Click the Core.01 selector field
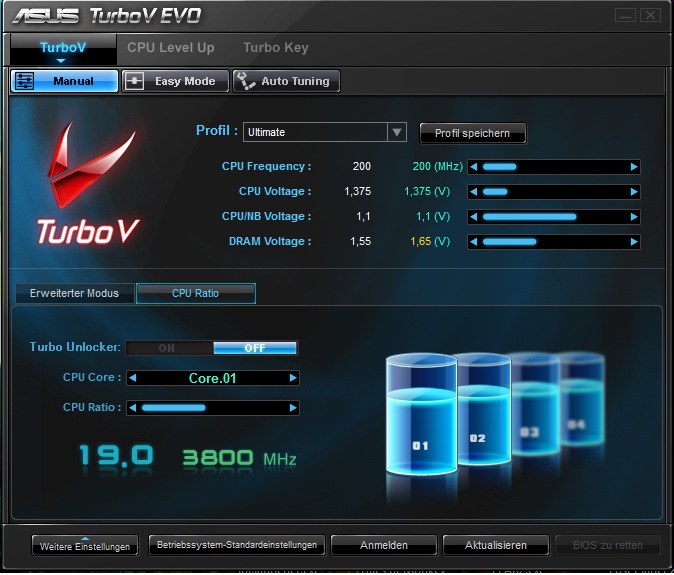The width and height of the screenshot is (674, 575). pos(213,378)
